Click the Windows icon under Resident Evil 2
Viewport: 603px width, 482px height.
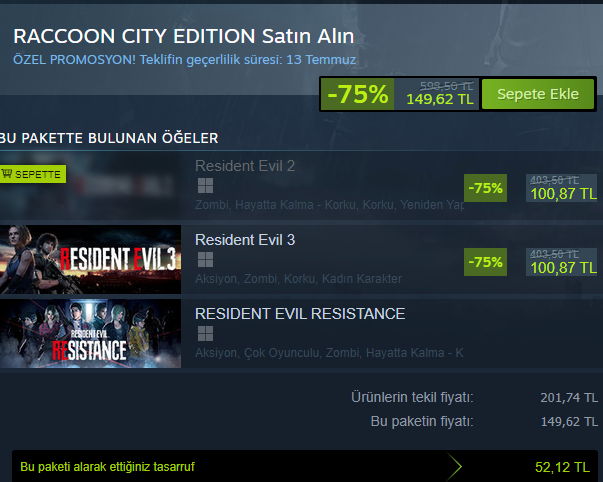205,185
